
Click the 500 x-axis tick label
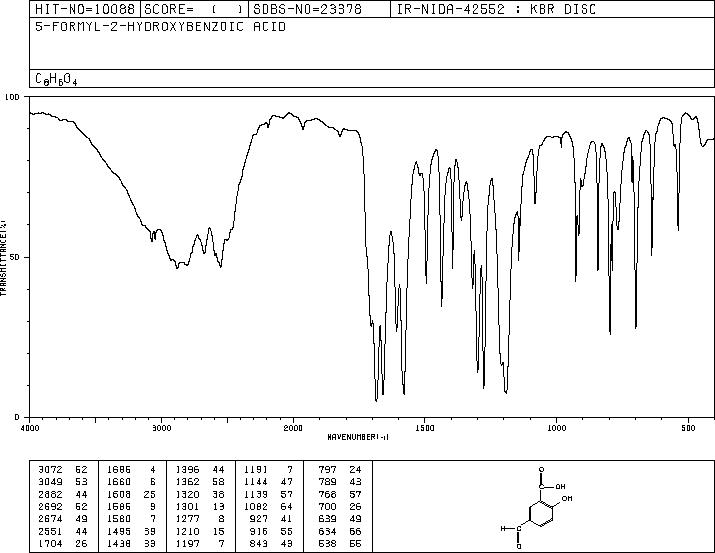pyautogui.click(x=688, y=428)
